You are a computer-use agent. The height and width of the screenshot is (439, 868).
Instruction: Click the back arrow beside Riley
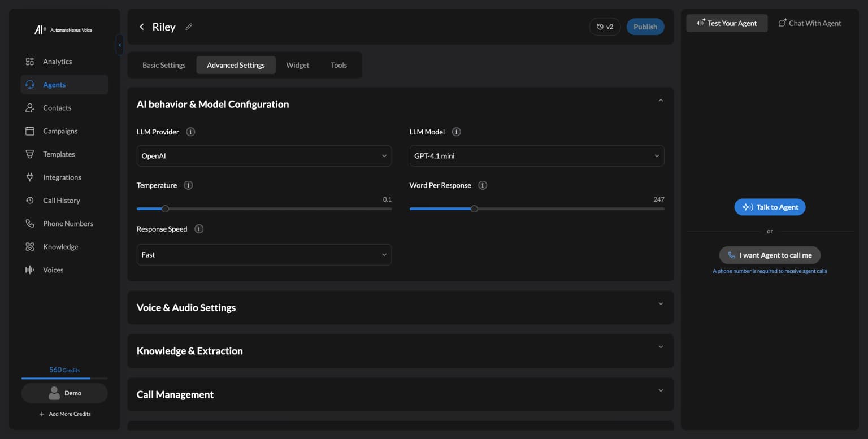141,27
